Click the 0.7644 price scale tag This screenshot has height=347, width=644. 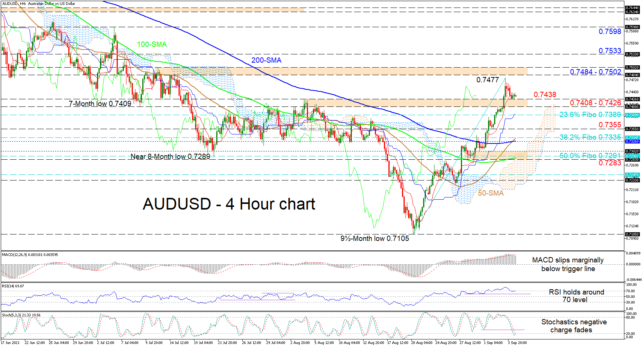(632, 8)
